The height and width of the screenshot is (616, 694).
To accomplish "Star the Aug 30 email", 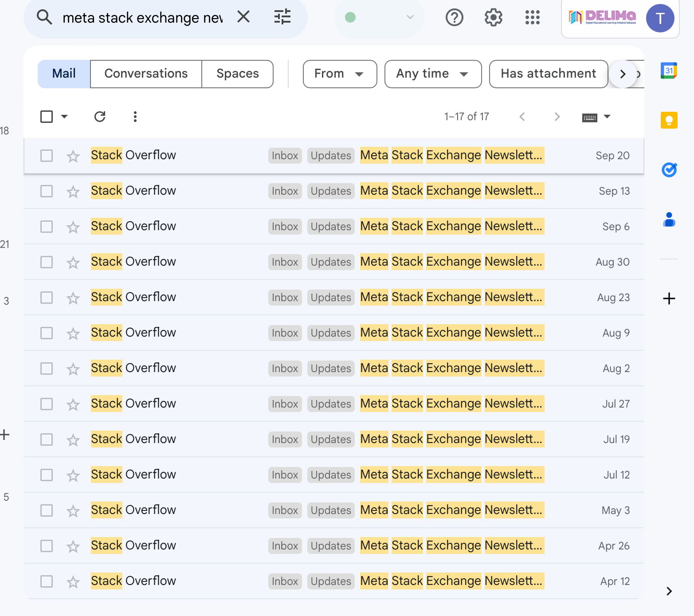I will point(73,262).
